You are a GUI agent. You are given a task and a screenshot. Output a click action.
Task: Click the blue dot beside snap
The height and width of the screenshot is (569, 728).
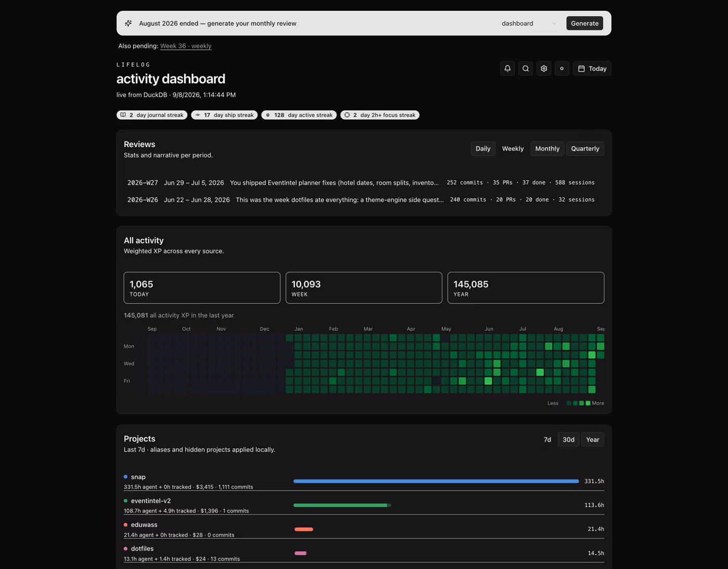126,476
